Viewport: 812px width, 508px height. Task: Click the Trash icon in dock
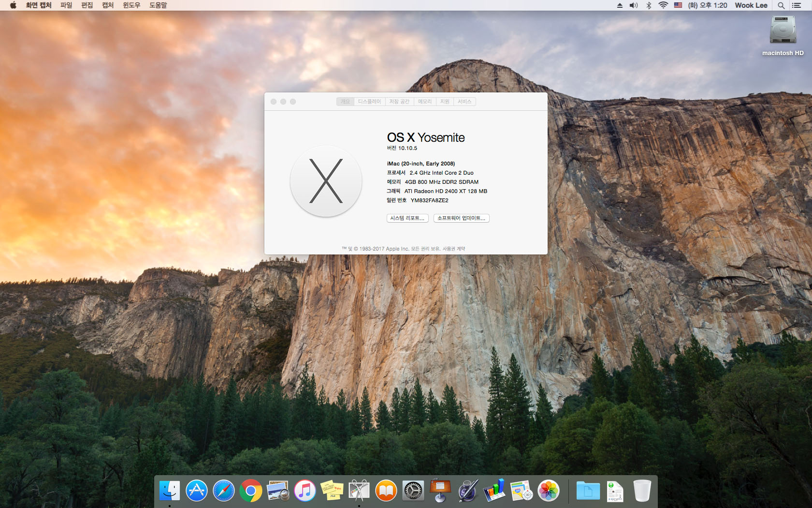point(642,491)
